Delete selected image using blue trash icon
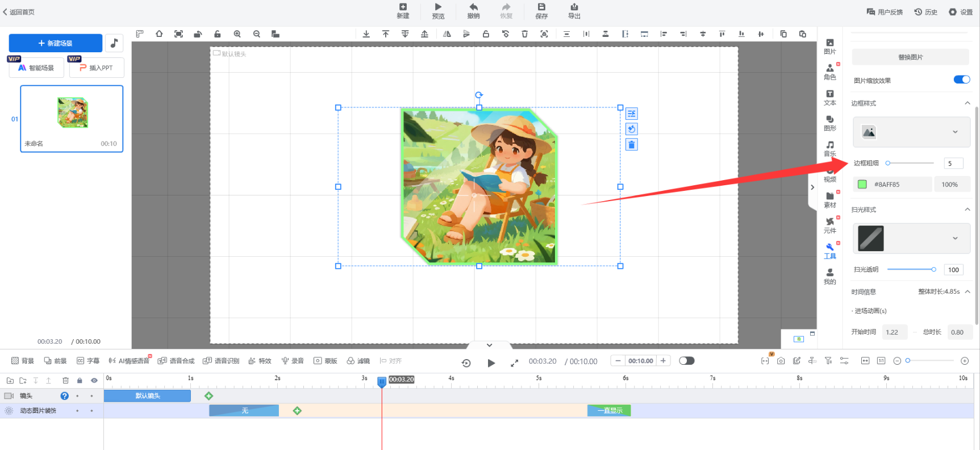 click(x=631, y=145)
